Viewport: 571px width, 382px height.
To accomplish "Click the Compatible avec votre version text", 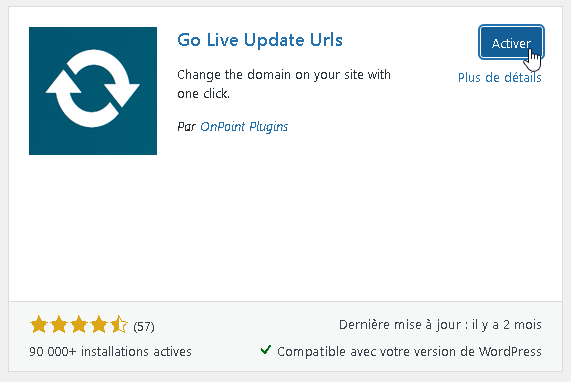I will point(409,351).
